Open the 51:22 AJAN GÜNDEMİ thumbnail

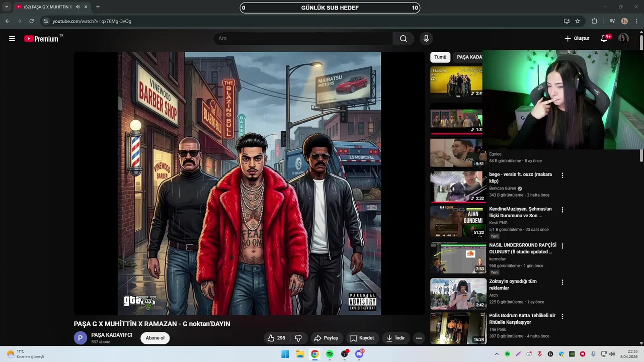(x=458, y=221)
